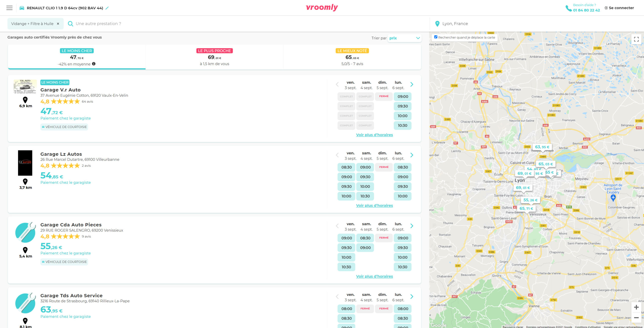
Task: Click Se connecter
Action: pyautogui.click(x=621, y=8)
